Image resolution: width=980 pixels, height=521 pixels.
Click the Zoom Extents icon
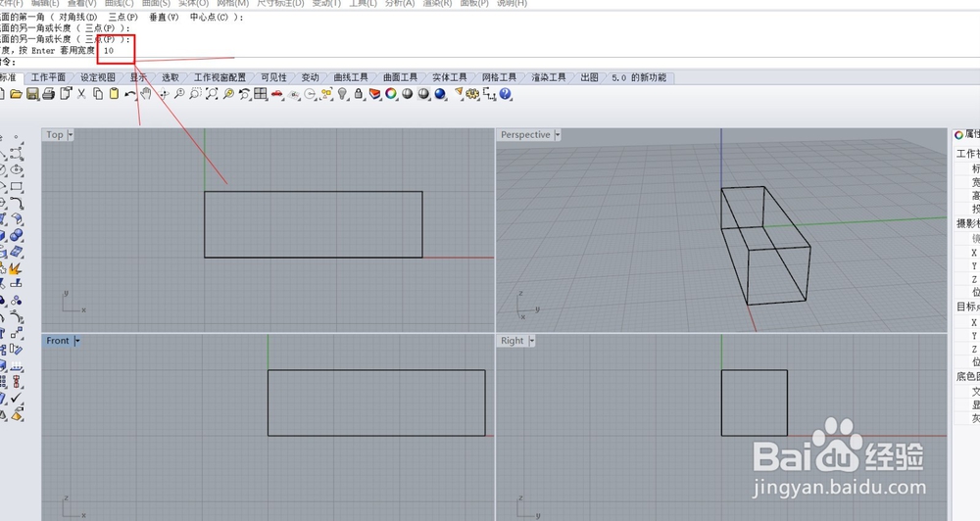(x=212, y=94)
